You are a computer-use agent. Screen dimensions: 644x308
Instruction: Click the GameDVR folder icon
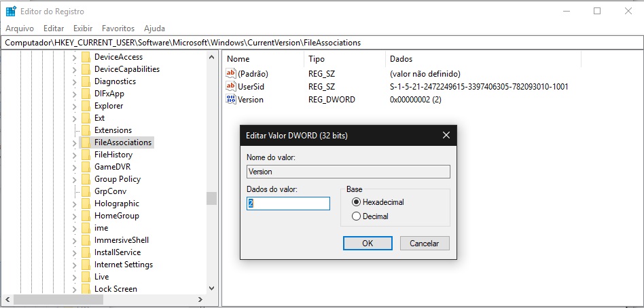click(x=86, y=167)
